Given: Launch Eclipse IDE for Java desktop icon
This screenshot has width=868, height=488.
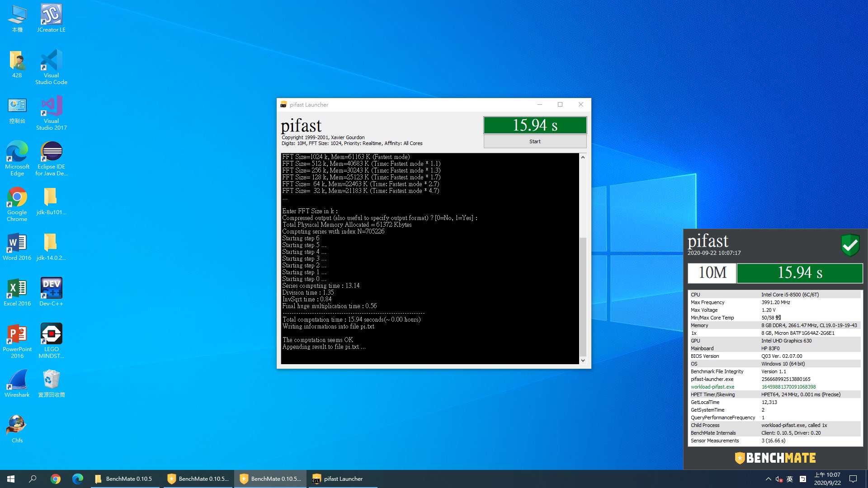Looking at the screenshot, I should click(51, 159).
